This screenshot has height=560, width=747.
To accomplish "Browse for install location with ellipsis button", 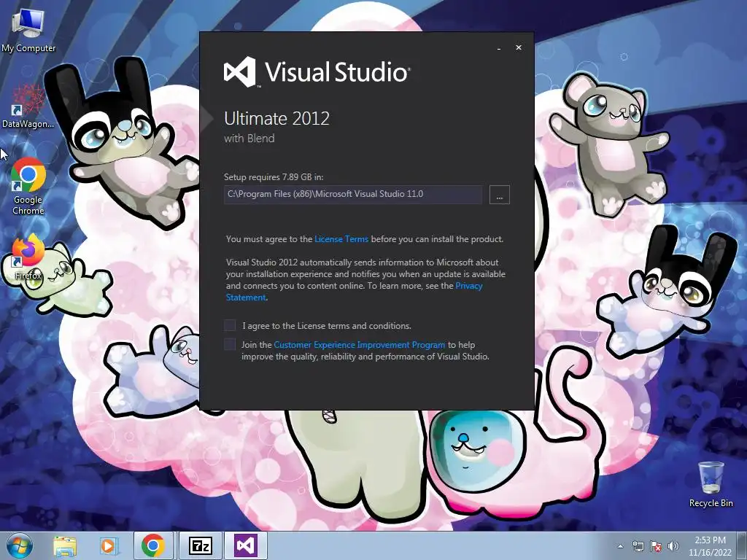I will [499, 195].
